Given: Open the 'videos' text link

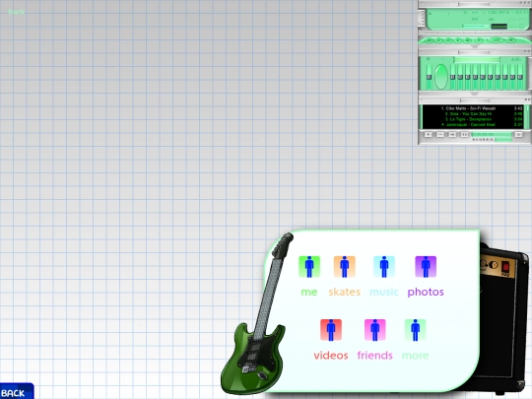Looking at the screenshot, I should click(331, 356).
